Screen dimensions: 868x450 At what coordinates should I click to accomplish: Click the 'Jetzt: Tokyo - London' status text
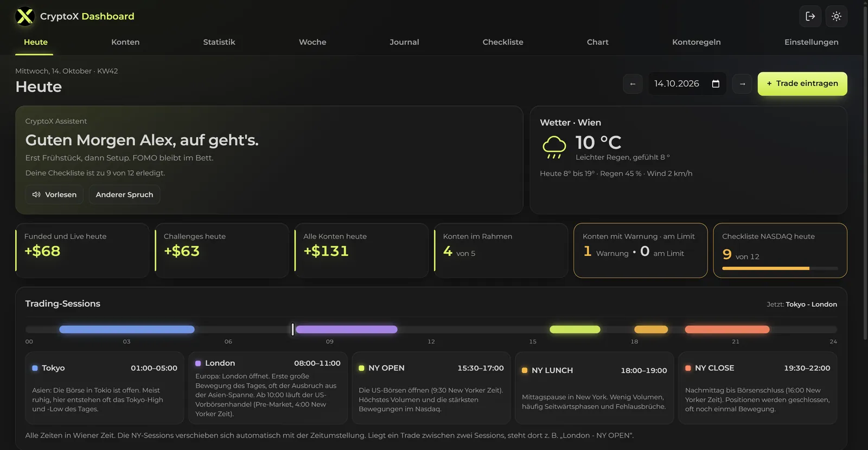[802, 305]
